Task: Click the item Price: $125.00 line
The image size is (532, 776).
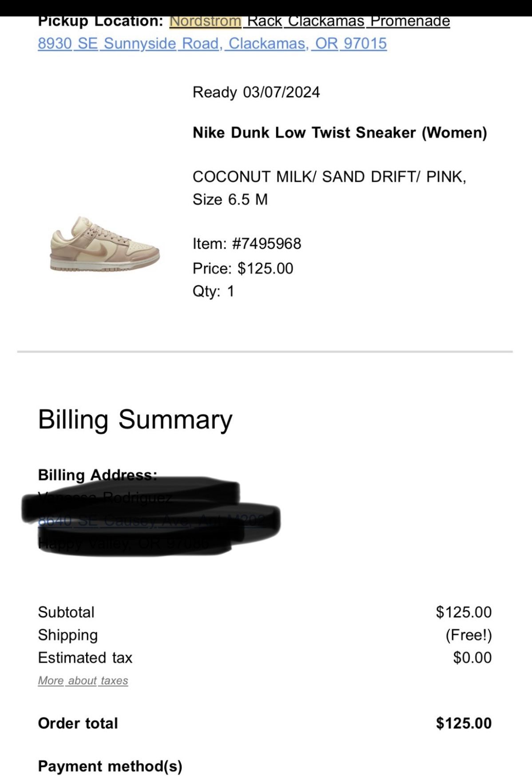Action: click(x=243, y=268)
